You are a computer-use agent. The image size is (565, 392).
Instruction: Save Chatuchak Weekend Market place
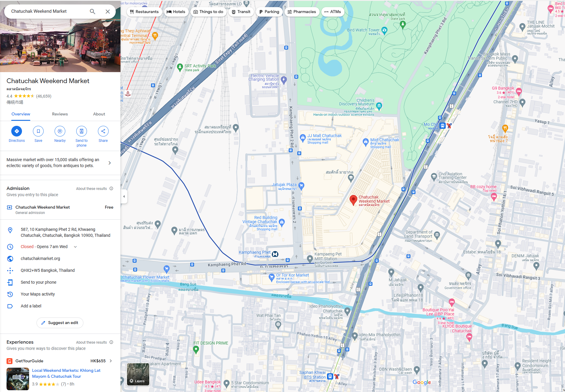(x=38, y=131)
